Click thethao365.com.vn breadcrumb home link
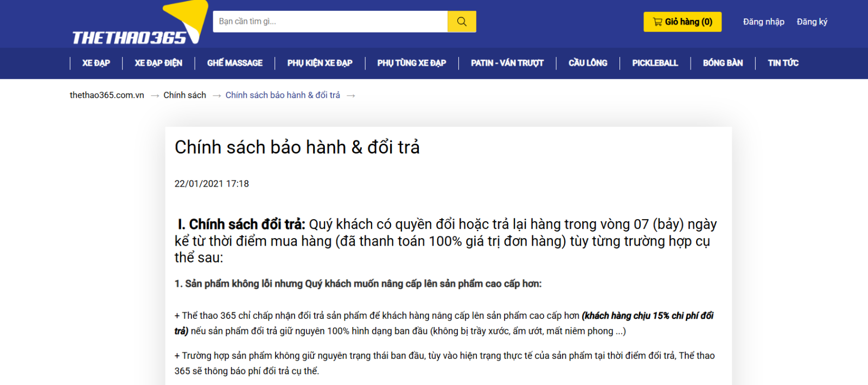The height and width of the screenshot is (385, 868). point(107,95)
